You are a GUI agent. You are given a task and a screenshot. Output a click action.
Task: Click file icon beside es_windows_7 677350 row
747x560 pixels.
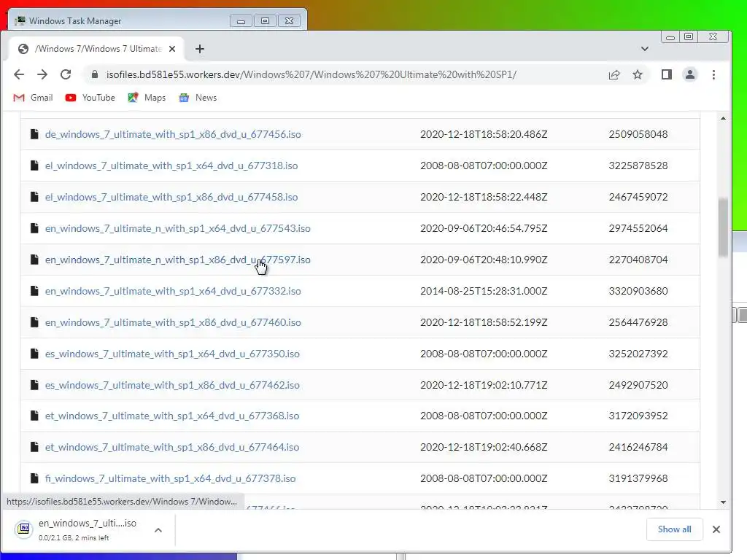[x=34, y=354]
